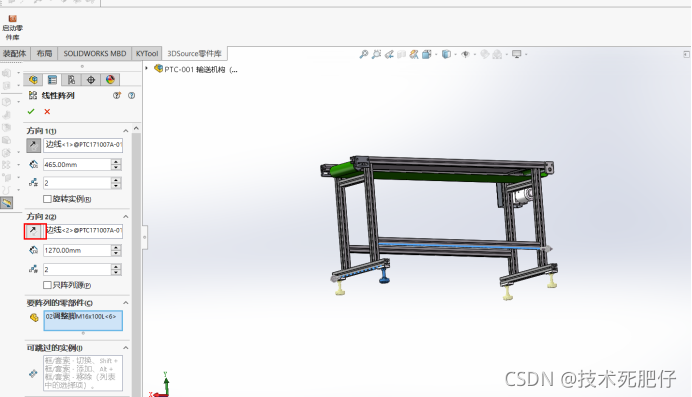Open Display Style icon in view toolbar
Screen dimensions: 692x397
tap(446, 54)
